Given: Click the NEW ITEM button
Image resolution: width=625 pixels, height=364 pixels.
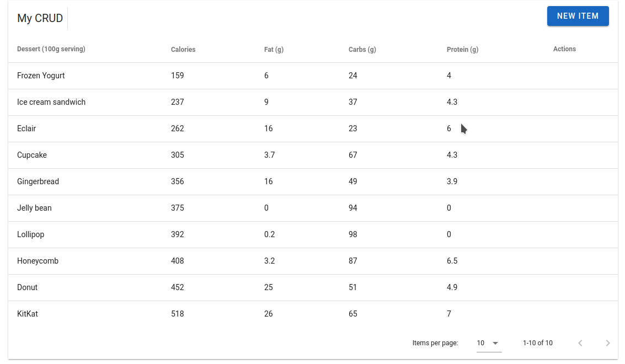Looking at the screenshot, I should tap(578, 16).
